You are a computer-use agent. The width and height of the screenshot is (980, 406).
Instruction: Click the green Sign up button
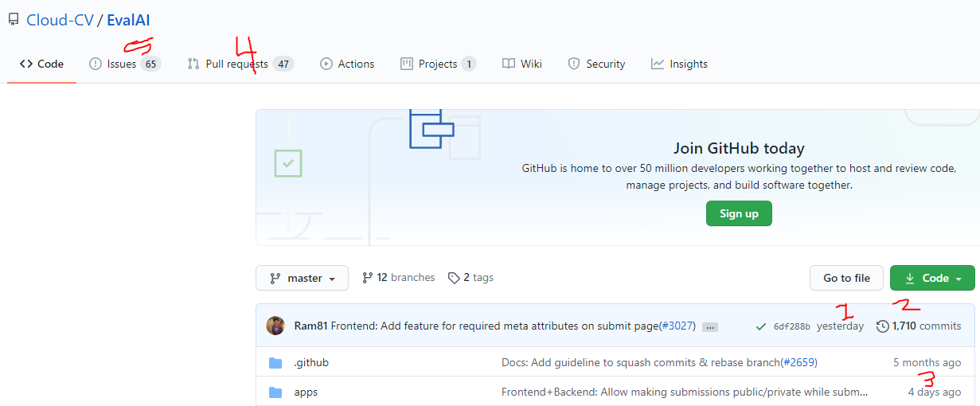(x=739, y=213)
